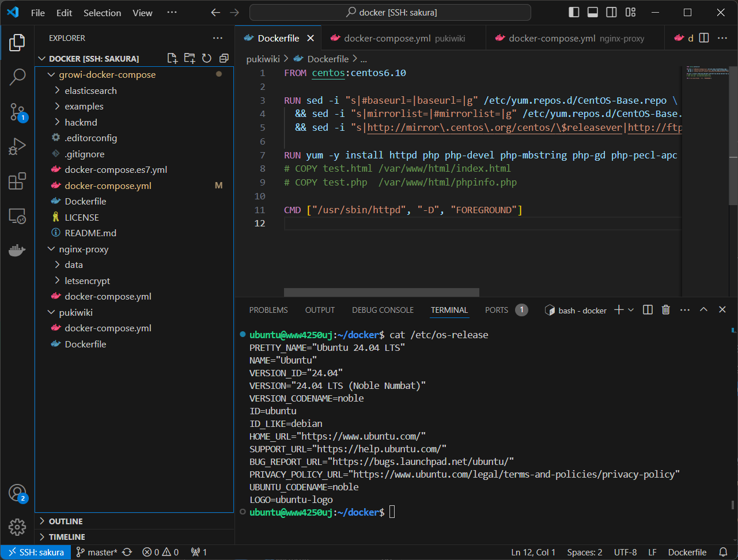Open editor more actions ellipsis

click(x=722, y=38)
